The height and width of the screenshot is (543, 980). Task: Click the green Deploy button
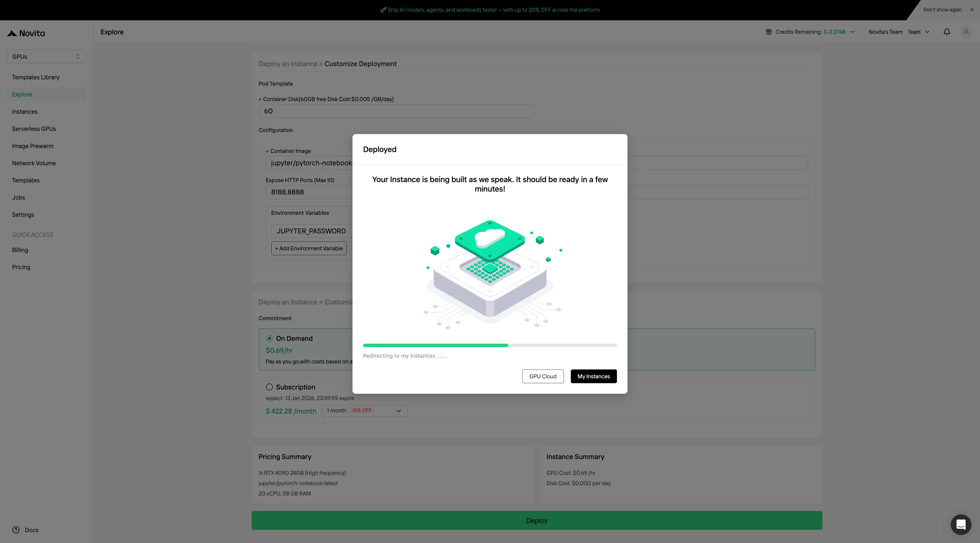point(536,520)
